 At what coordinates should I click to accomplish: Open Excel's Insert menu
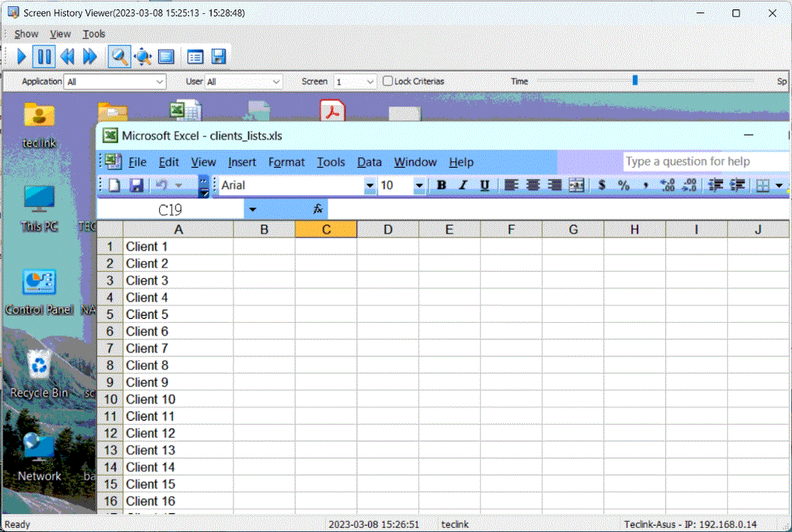tap(242, 162)
